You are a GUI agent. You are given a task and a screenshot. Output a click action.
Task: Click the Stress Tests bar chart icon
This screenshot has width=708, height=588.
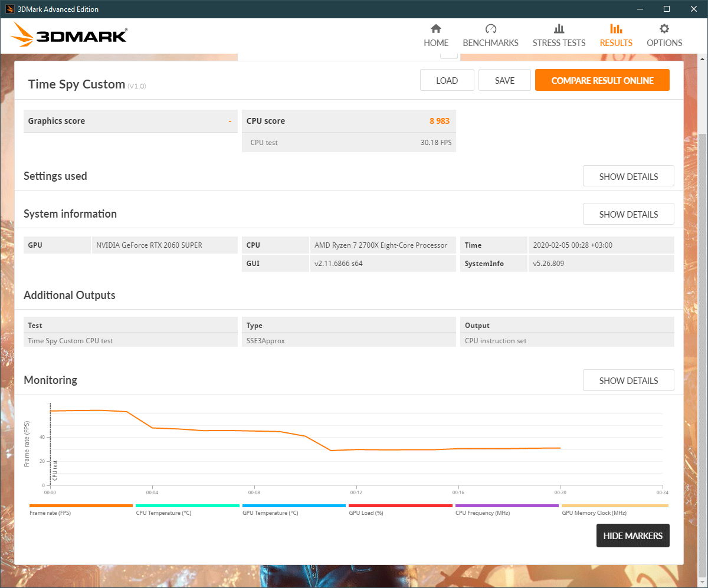pyautogui.click(x=559, y=29)
